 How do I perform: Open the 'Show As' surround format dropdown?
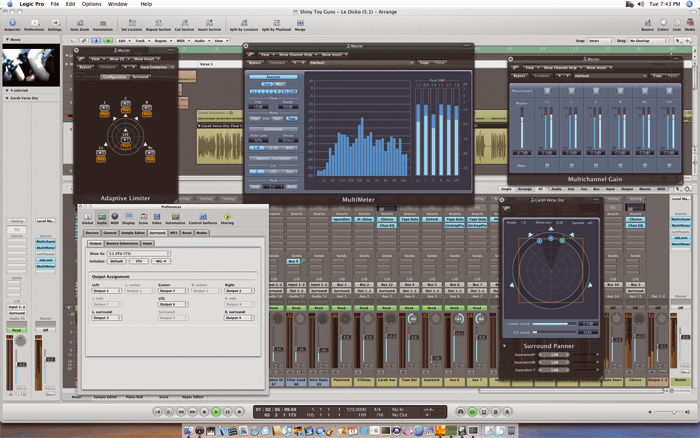click(138, 253)
